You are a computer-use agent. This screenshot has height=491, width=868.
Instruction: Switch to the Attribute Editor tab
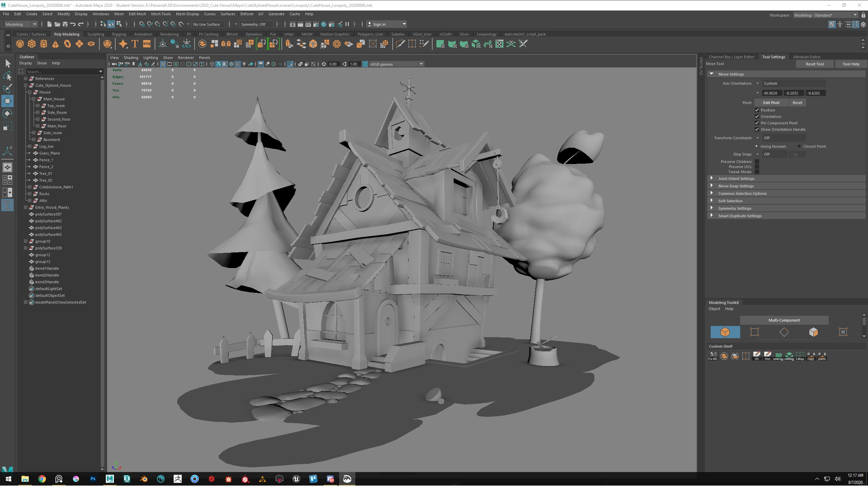coord(807,57)
